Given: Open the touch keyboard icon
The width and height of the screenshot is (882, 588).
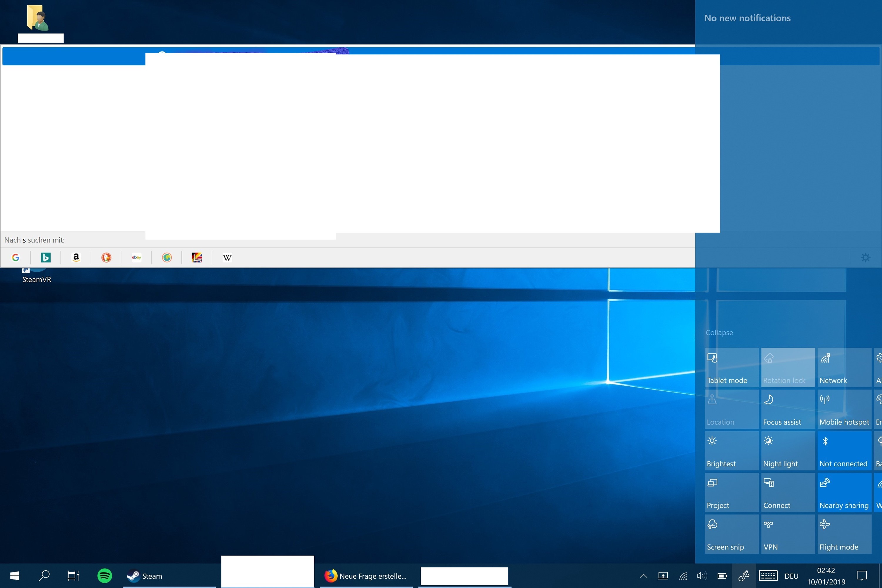Looking at the screenshot, I should [x=768, y=576].
